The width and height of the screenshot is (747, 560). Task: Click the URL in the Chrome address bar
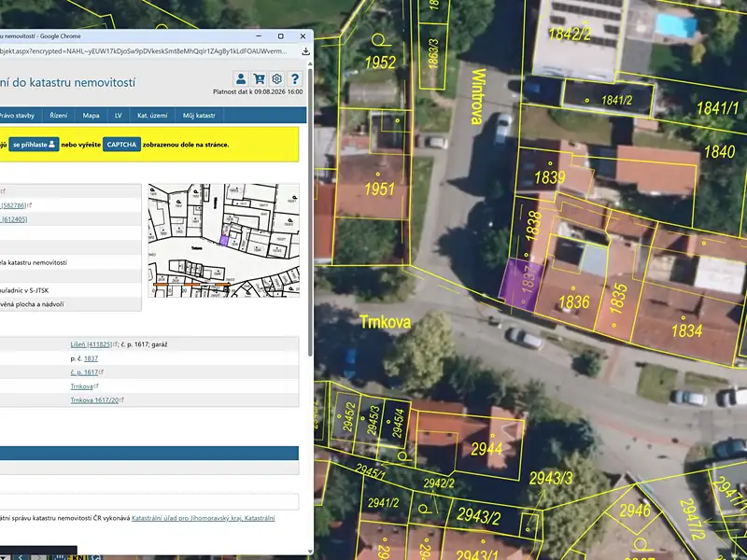(x=143, y=51)
